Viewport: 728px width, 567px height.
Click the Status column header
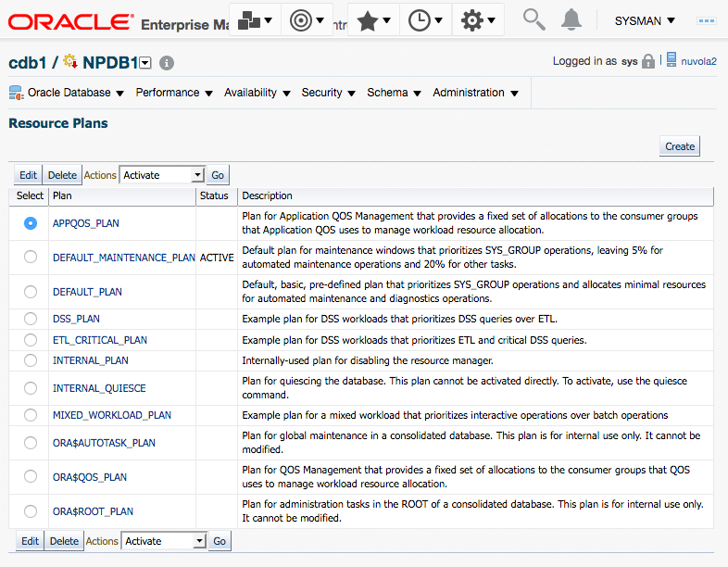pyautogui.click(x=217, y=196)
